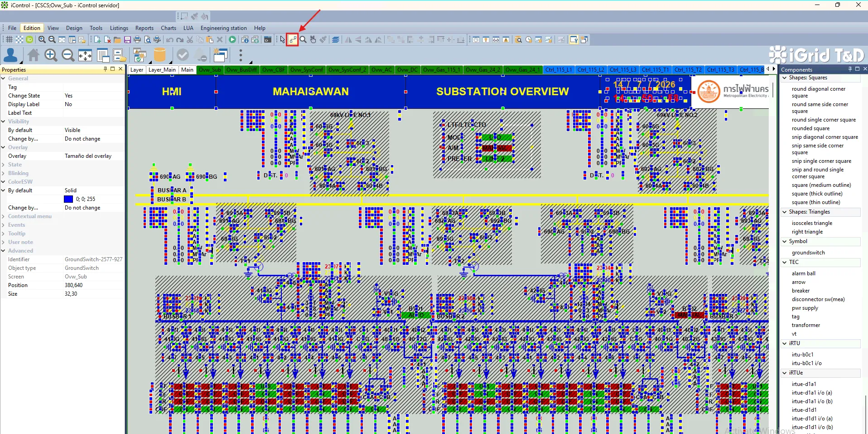Click the fit-to-screen arrows icon
The image size is (868, 434).
85,55
